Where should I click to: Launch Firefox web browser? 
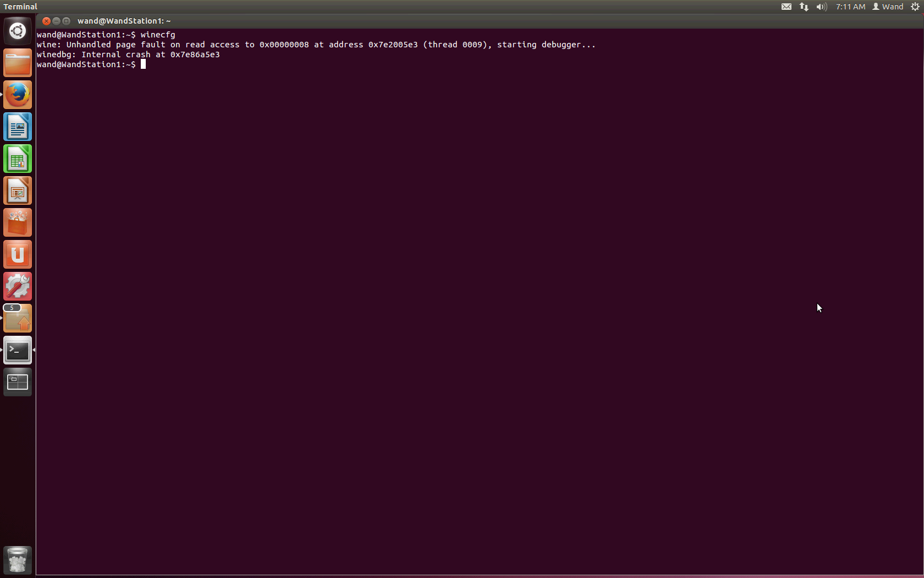point(18,95)
